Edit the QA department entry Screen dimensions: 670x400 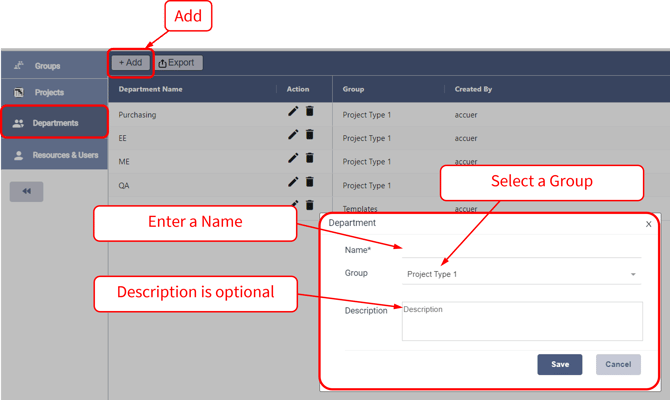click(293, 182)
